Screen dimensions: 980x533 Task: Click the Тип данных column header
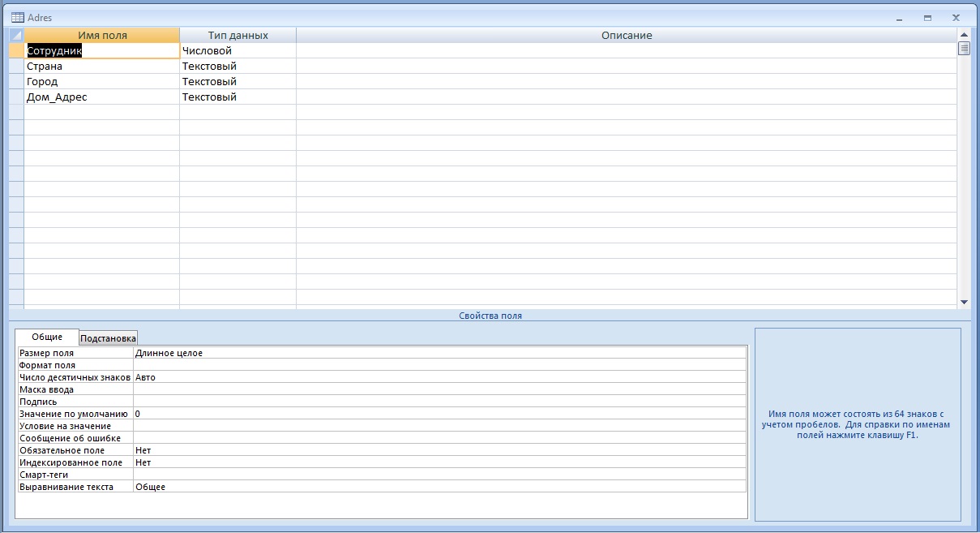tap(238, 36)
